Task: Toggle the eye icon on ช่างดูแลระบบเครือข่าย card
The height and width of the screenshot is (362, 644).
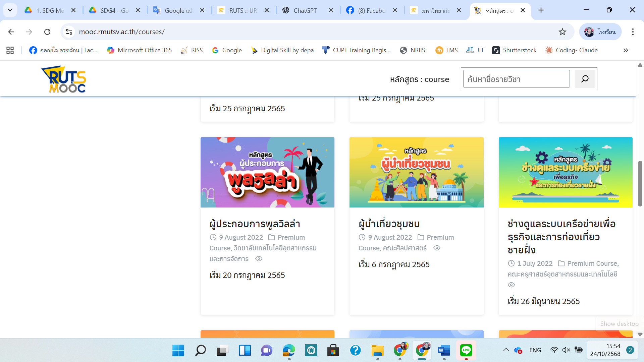Action: click(x=511, y=285)
